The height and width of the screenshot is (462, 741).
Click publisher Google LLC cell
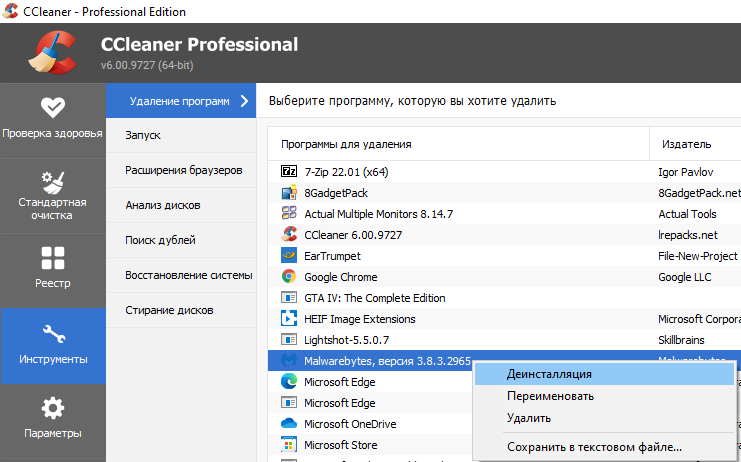(x=685, y=277)
